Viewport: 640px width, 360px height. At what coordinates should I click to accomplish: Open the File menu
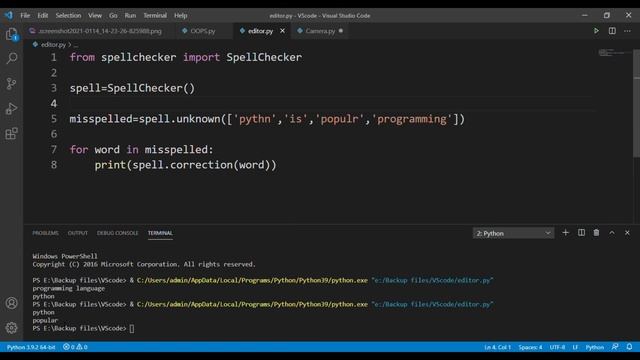25,16
